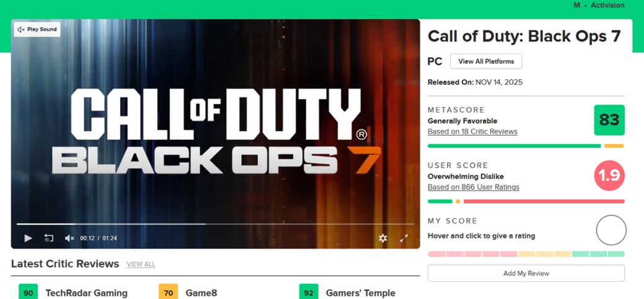
Task: Open TechRadar Gaming review
Action: click(86, 293)
